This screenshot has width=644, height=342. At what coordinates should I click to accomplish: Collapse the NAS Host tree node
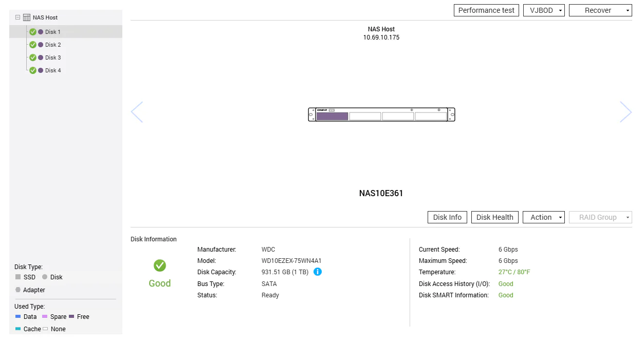(17, 17)
